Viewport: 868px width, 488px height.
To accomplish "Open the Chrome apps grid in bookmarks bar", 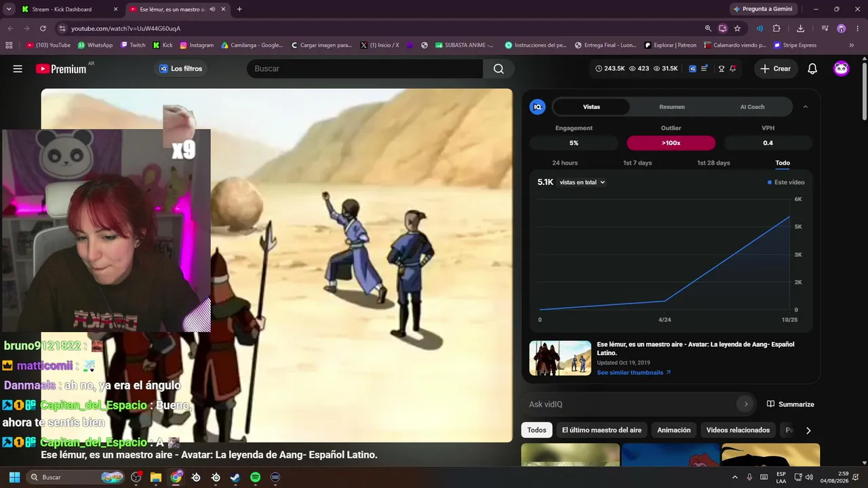I will (x=9, y=45).
